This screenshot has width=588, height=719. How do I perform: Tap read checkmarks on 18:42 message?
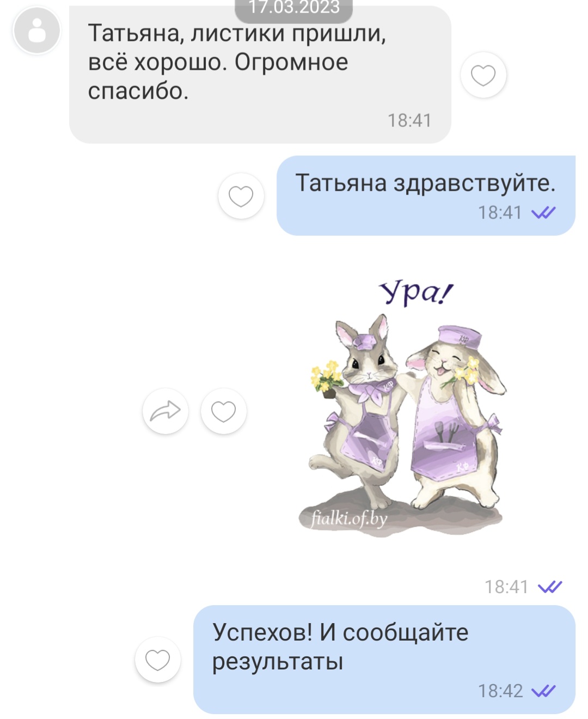tap(543, 691)
